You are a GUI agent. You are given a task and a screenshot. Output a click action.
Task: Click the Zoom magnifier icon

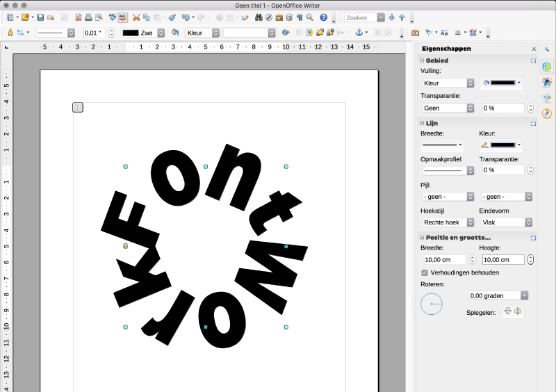click(309, 17)
